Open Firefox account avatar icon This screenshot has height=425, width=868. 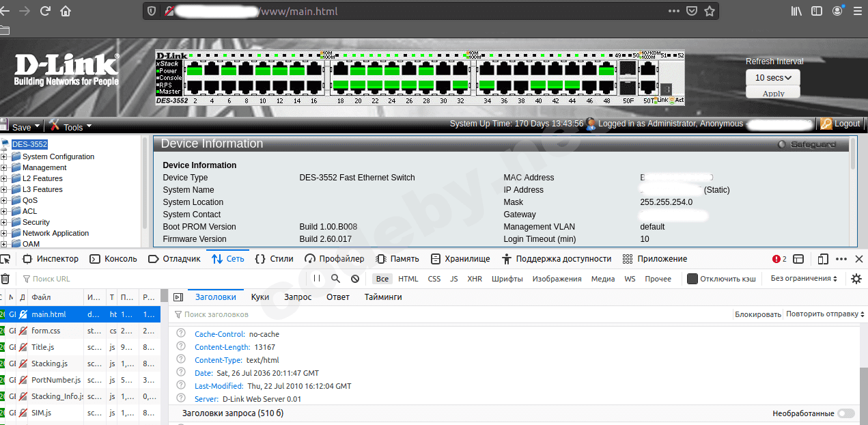[837, 11]
